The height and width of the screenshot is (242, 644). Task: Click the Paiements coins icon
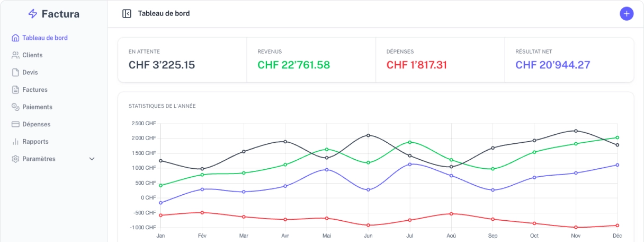pyautogui.click(x=15, y=107)
